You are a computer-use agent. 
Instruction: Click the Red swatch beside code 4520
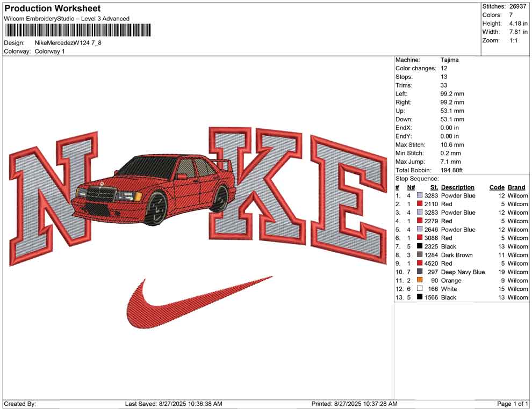(420, 263)
